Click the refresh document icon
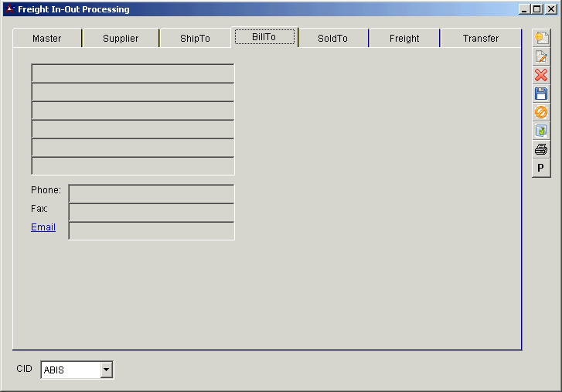Image resolution: width=562 pixels, height=392 pixels. (x=541, y=131)
